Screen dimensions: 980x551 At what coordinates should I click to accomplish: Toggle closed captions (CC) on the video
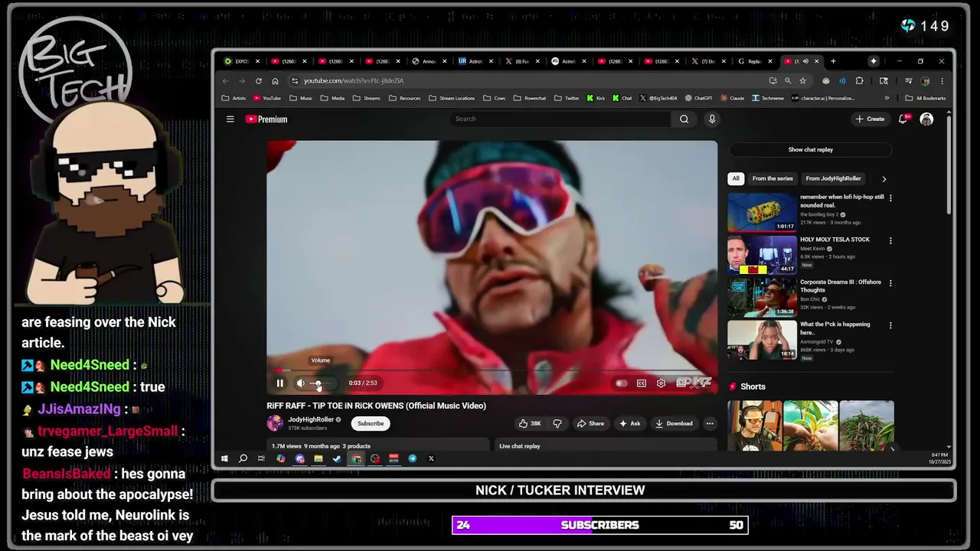click(642, 383)
